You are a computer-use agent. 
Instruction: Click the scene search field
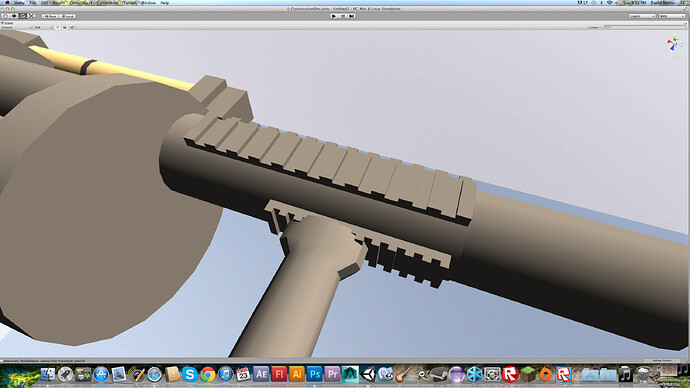(x=644, y=27)
